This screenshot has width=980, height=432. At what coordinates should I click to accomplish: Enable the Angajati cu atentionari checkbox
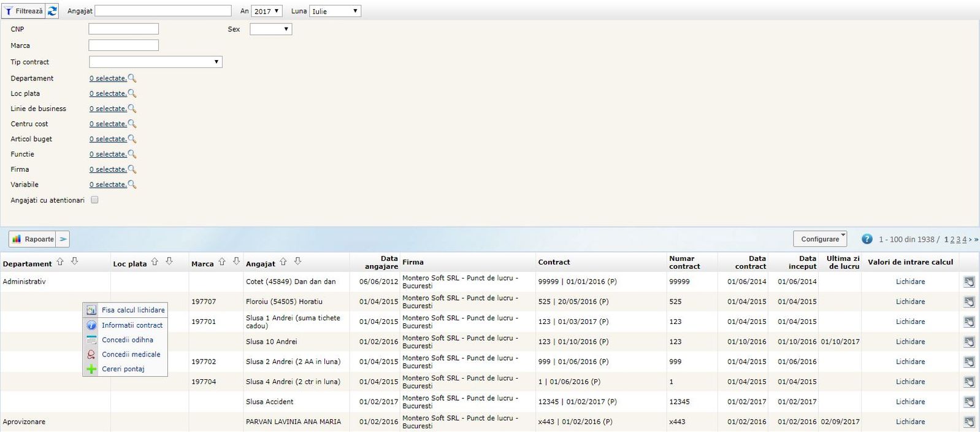click(x=94, y=200)
